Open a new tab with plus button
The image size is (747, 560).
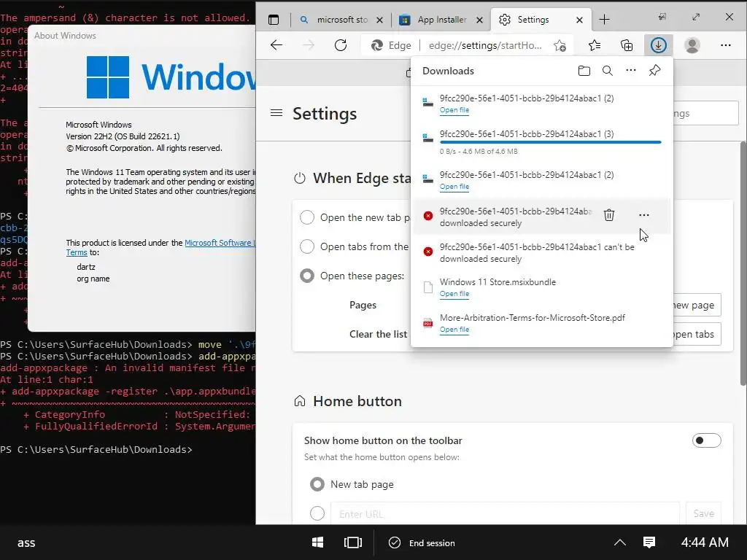pyautogui.click(x=604, y=20)
